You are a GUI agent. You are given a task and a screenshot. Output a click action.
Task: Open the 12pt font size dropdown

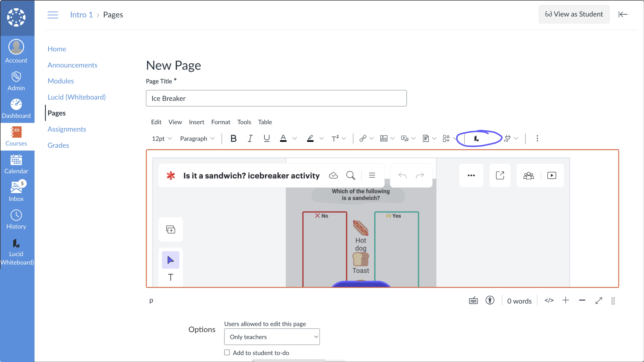162,138
